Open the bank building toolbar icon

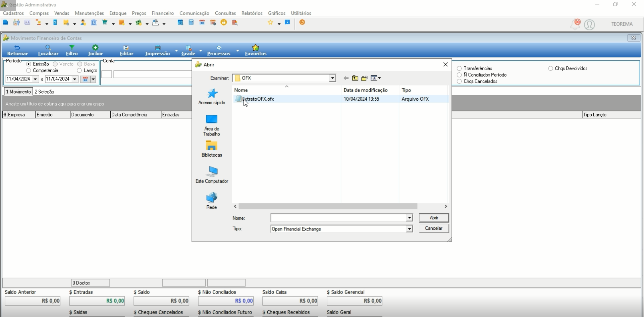pos(94,22)
